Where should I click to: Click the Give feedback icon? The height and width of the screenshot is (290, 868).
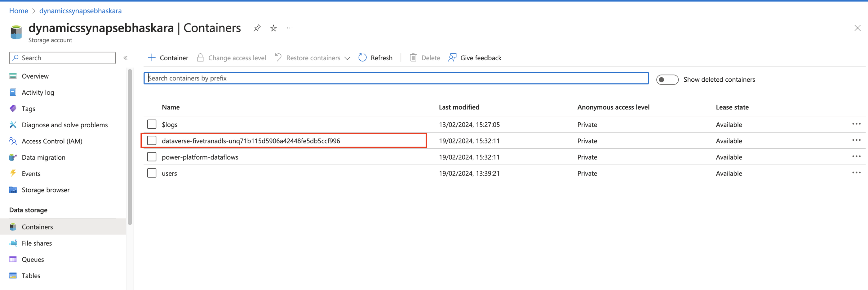pyautogui.click(x=452, y=58)
